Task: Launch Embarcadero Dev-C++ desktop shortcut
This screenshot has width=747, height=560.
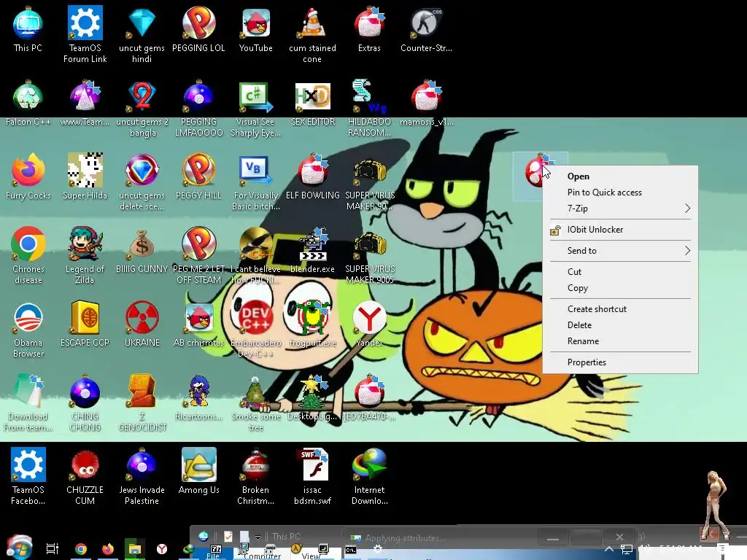Action: click(256, 330)
